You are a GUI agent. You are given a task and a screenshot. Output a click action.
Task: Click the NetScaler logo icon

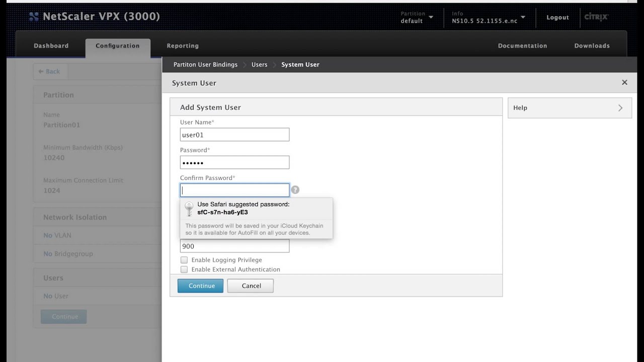coord(34,17)
